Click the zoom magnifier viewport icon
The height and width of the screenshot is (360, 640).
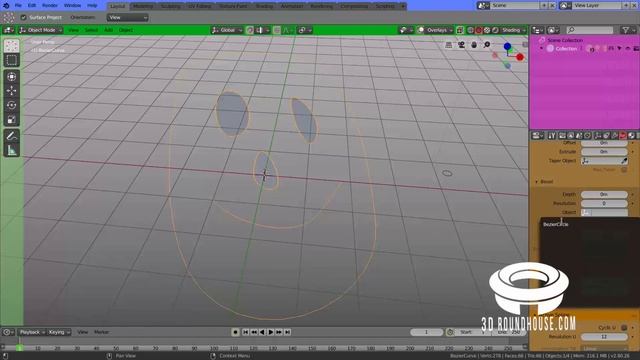(x=487, y=44)
